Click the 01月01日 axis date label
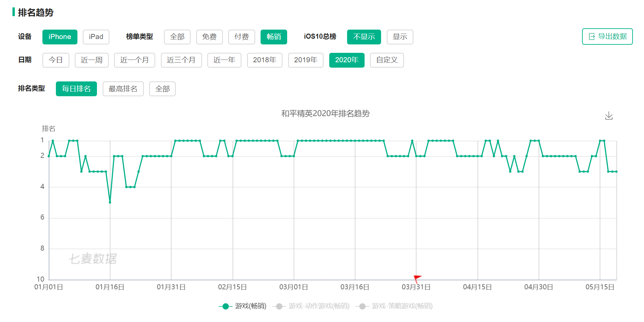 [49, 287]
